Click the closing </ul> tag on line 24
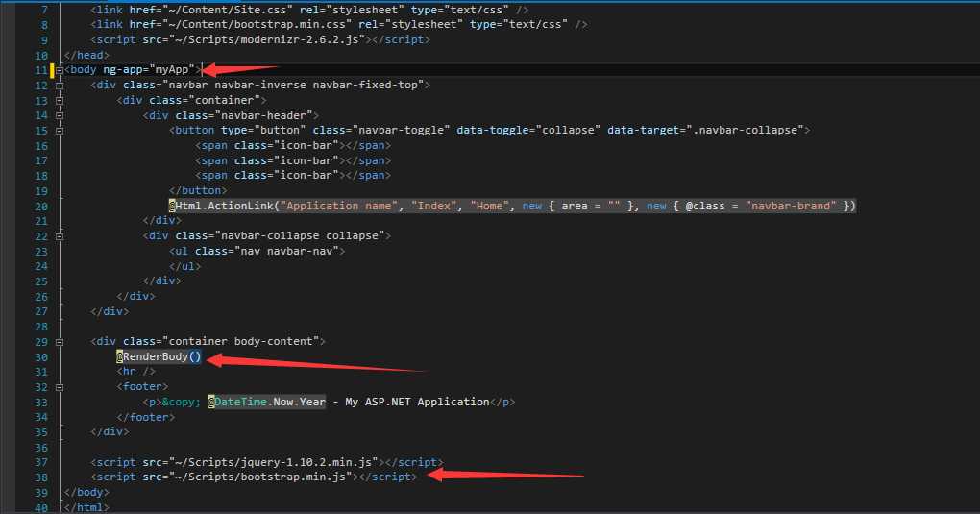The height and width of the screenshot is (514, 980). (x=185, y=266)
